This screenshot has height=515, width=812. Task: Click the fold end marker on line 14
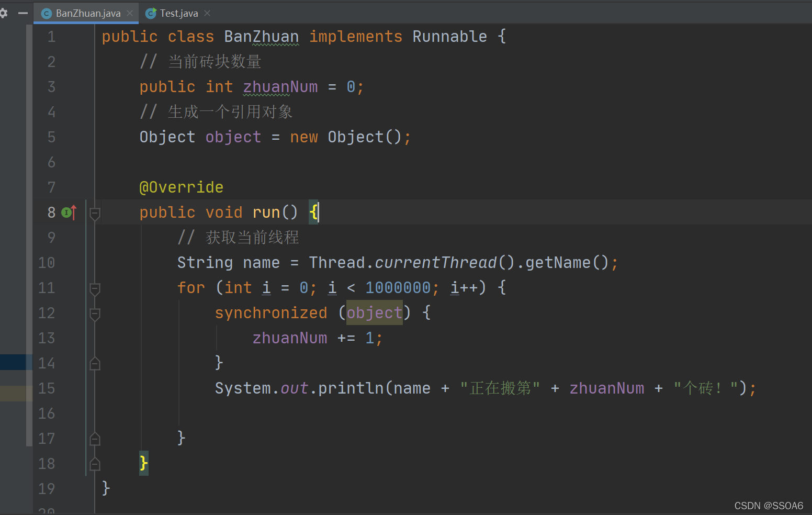pyautogui.click(x=95, y=363)
